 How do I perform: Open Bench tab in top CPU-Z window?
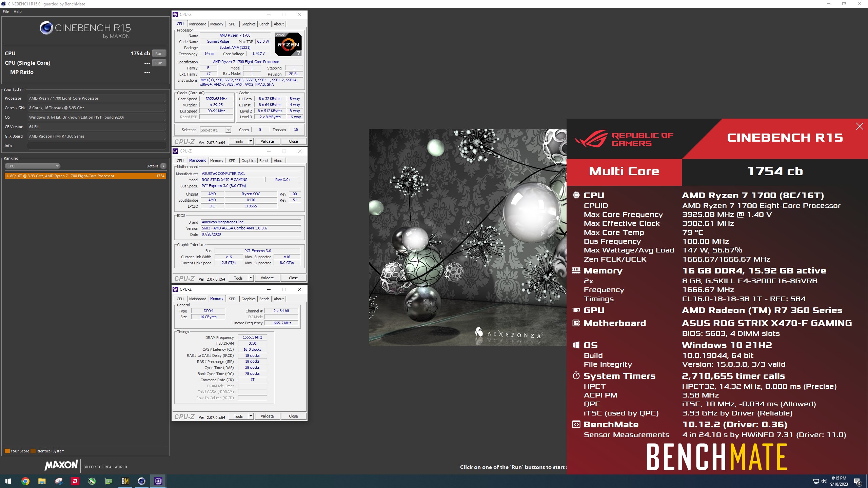264,24
